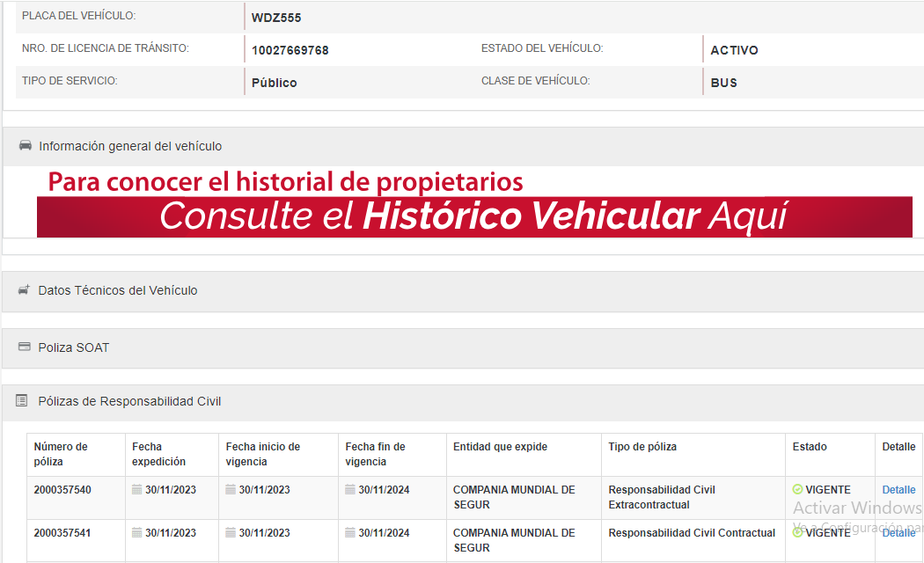The image size is (924, 563).
Task: Open the Histórico Vehicular red banner
Action: (x=473, y=216)
